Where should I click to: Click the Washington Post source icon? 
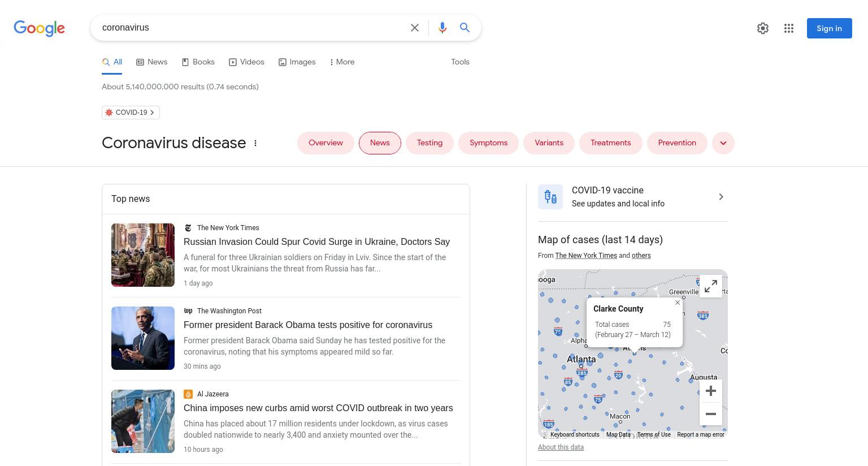(188, 311)
